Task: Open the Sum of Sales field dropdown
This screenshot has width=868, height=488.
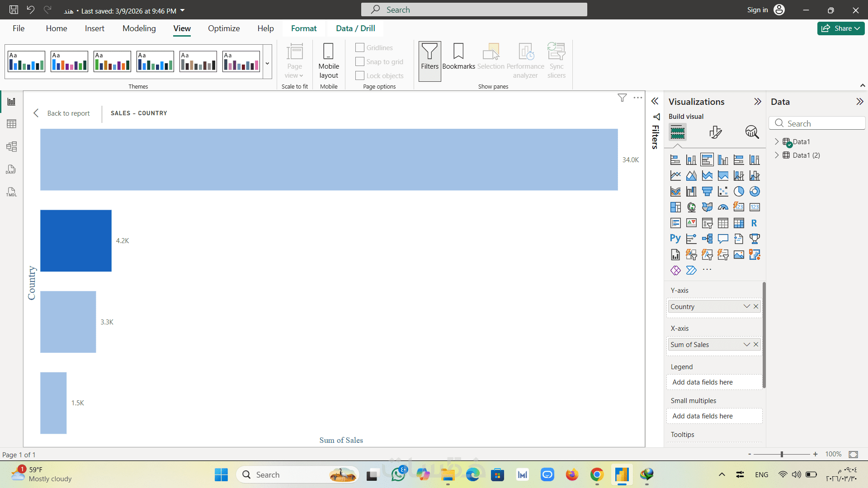Action: coord(746,344)
